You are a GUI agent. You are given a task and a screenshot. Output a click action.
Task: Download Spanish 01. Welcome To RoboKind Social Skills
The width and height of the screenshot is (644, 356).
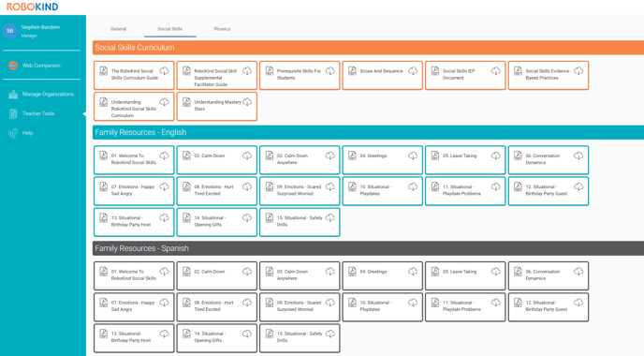165,272
